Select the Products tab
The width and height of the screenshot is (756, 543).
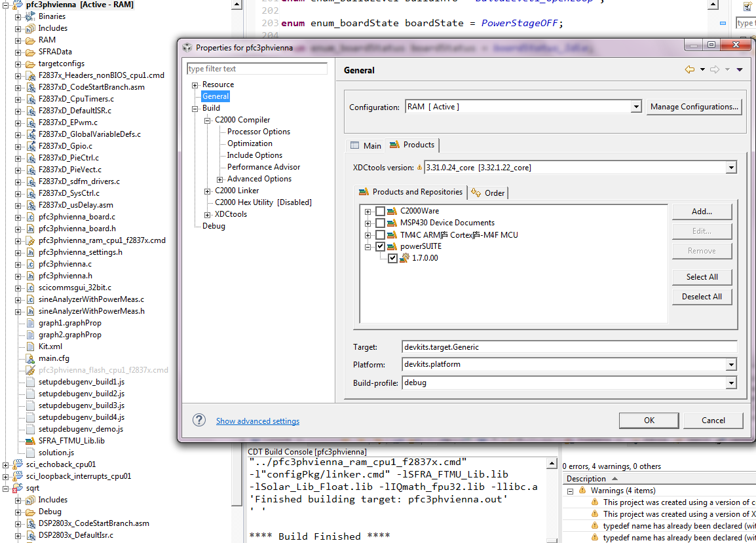coord(412,145)
